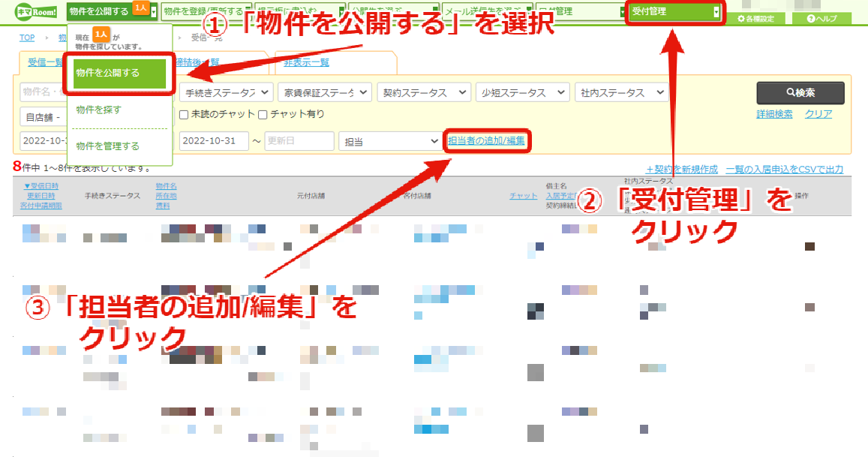Click 一覧の入居申込をCSVで出力 link
868x457 pixels.
click(785, 170)
